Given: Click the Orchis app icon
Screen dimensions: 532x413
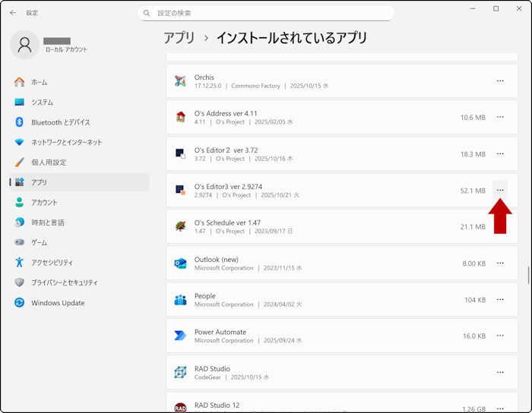Looking at the screenshot, I should 180,81.
